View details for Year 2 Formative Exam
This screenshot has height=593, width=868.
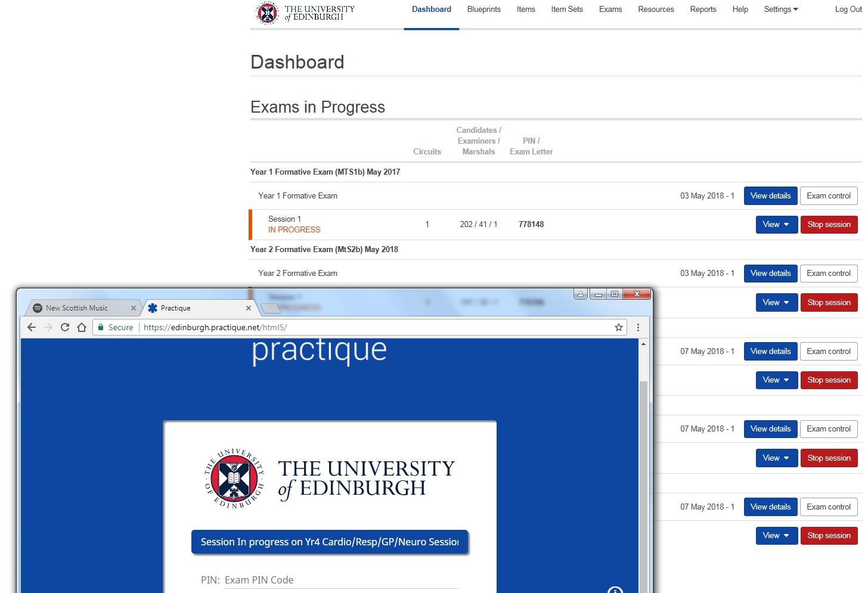pos(771,274)
